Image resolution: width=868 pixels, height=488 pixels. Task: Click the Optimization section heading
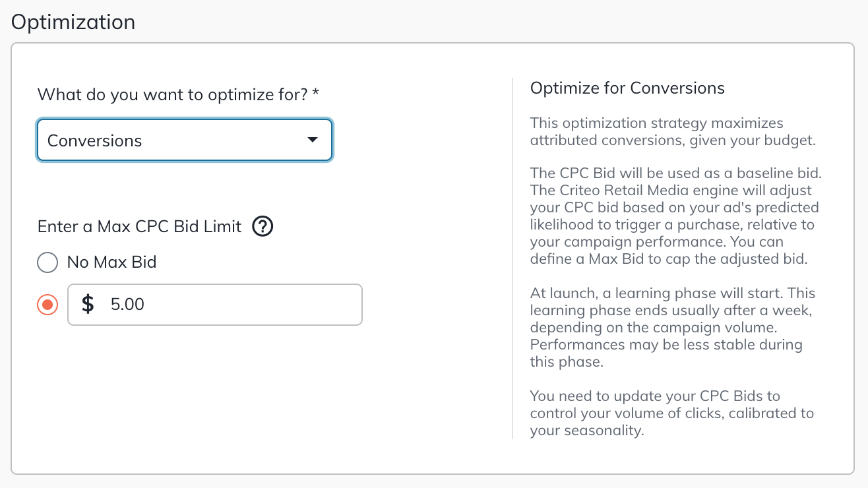73,22
